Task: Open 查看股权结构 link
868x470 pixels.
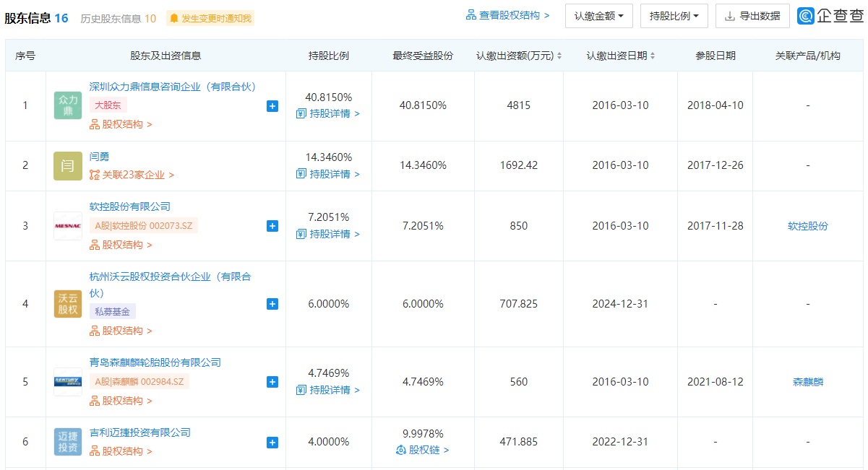Action: (508, 15)
